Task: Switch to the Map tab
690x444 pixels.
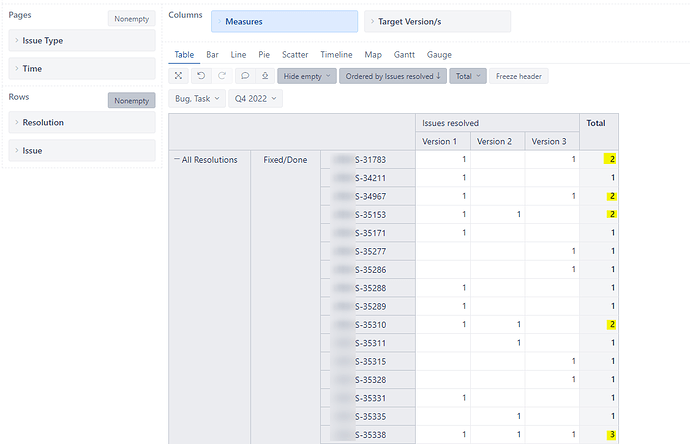Action: pos(373,55)
